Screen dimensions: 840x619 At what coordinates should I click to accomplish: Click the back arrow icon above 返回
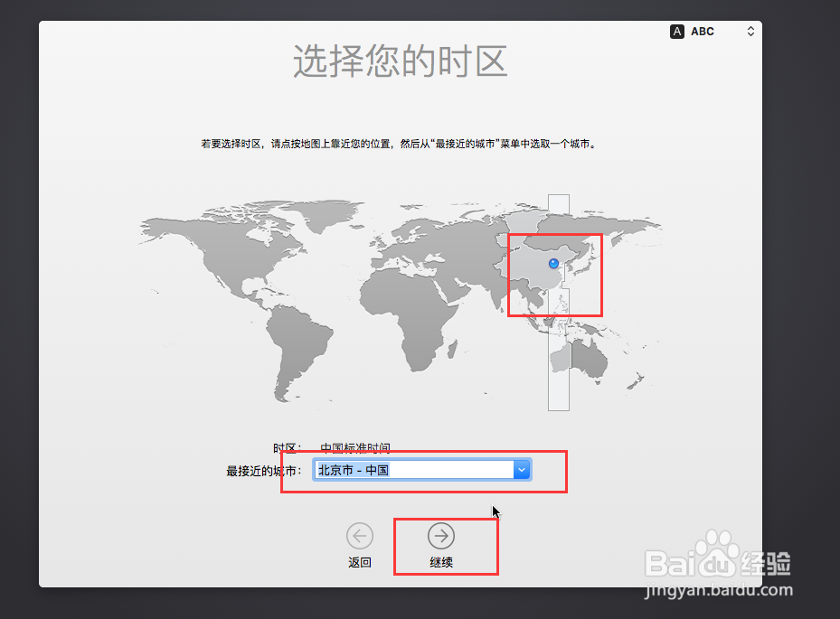[359, 535]
